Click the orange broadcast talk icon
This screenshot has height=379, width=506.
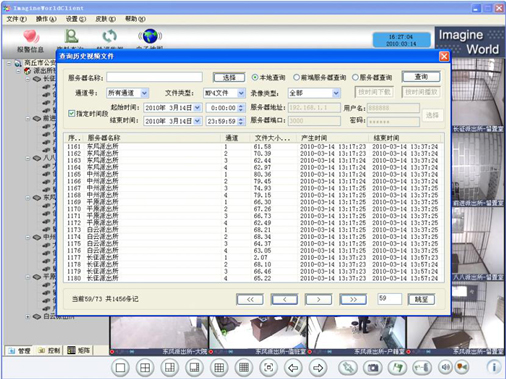click(462, 367)
